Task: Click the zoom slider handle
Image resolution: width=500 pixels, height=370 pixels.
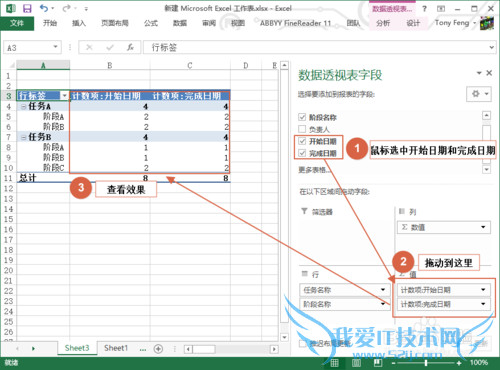Action: [x=426, y=363]
